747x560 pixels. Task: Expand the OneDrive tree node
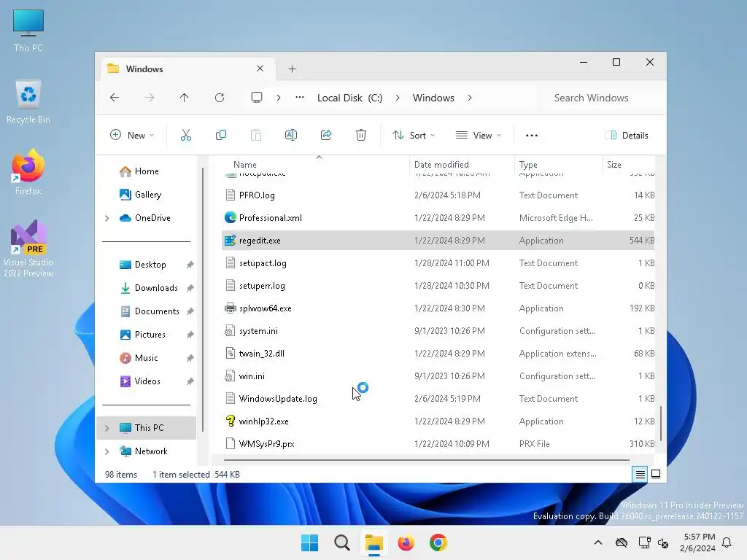pos(107,218)
